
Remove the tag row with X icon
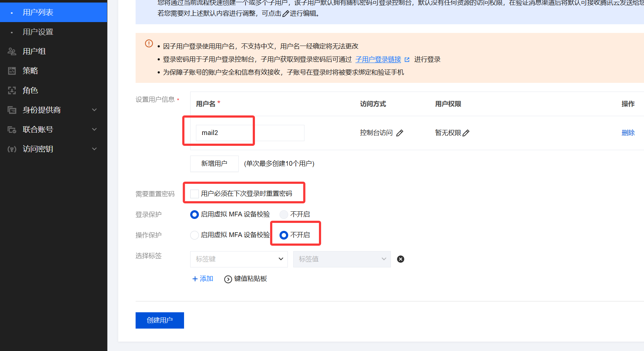(x=401, y=259)
